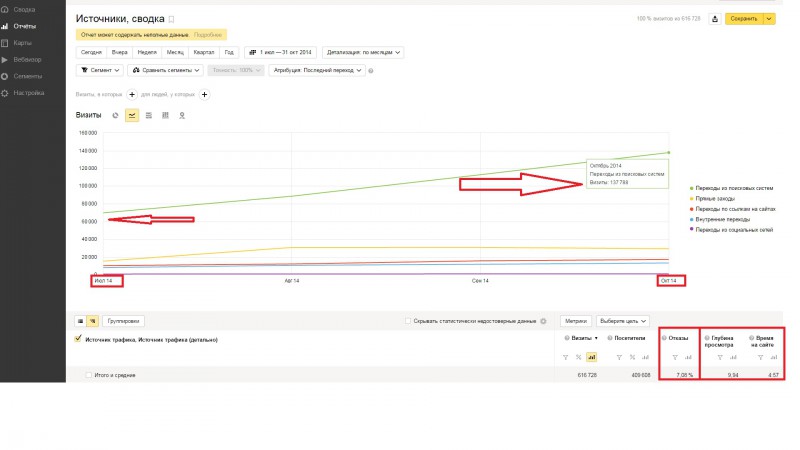This screenshot has width=800, height=450.
Task: Click the bar chart icon under Время на сайте
Action: (x=773, y=358)
